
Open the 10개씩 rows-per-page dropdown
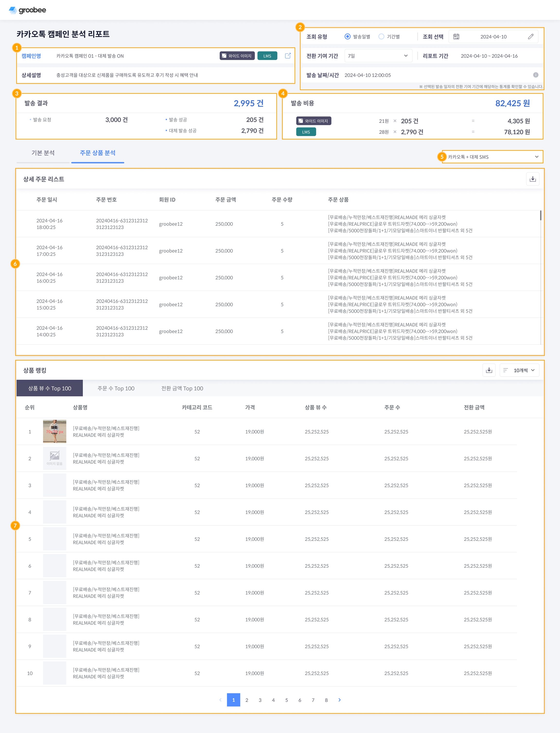tap(519, 370)
